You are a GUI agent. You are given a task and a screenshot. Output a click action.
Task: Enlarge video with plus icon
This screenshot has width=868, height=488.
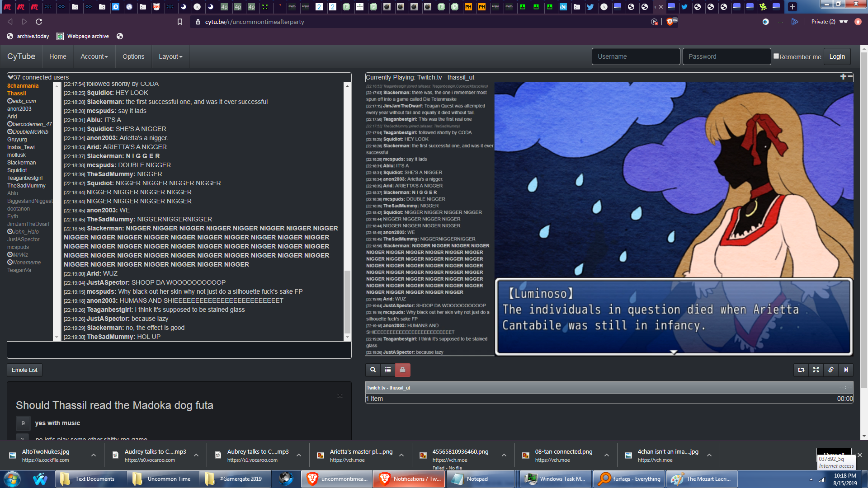pos(843,77)
